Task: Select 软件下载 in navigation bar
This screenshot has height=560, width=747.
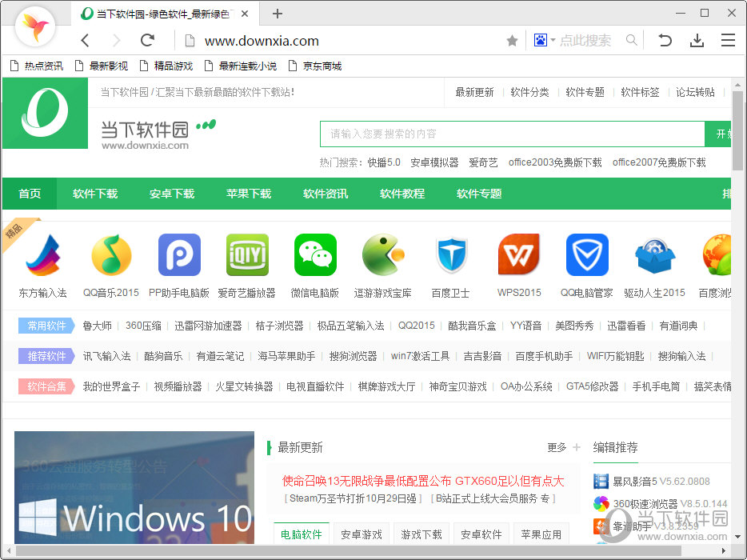Action: [x=95, y=194]
